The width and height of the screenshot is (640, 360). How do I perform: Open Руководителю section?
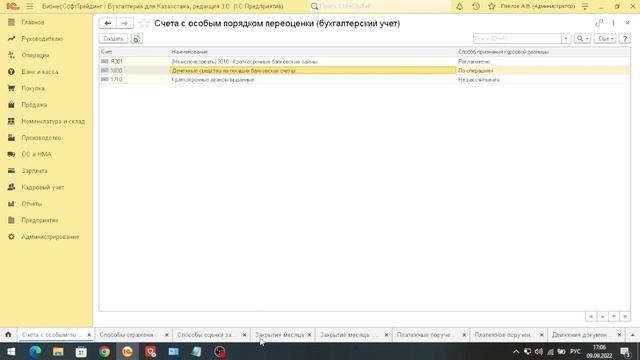42,39
